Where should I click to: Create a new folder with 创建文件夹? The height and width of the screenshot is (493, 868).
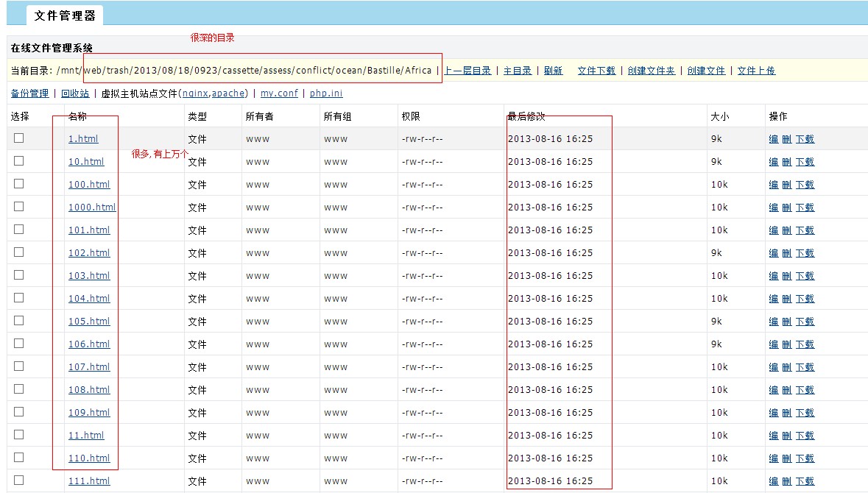point(651,71)
